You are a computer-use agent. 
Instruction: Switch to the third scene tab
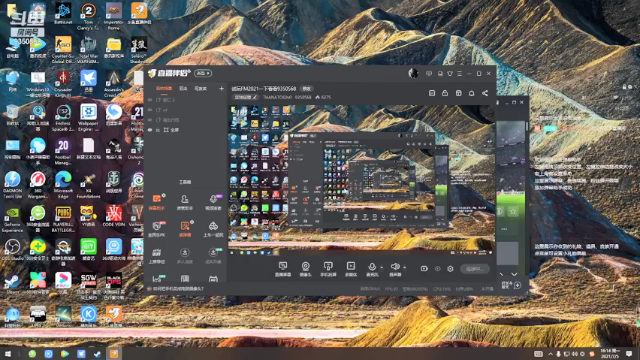click(x=200, y=88)
